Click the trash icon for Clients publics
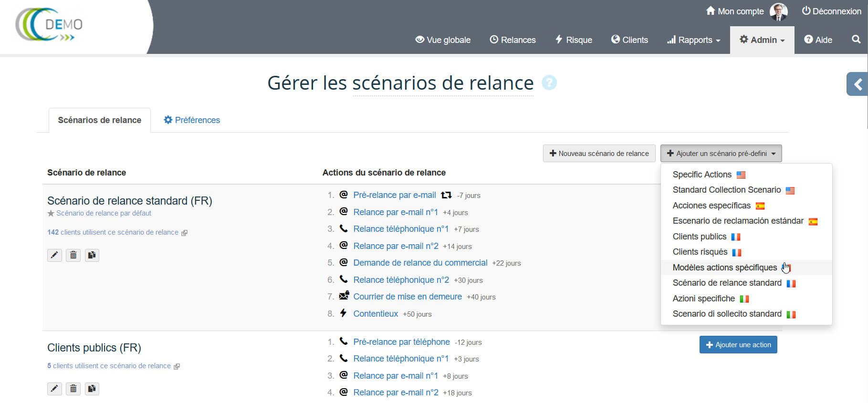868x403 pixels. click(73, 389)
